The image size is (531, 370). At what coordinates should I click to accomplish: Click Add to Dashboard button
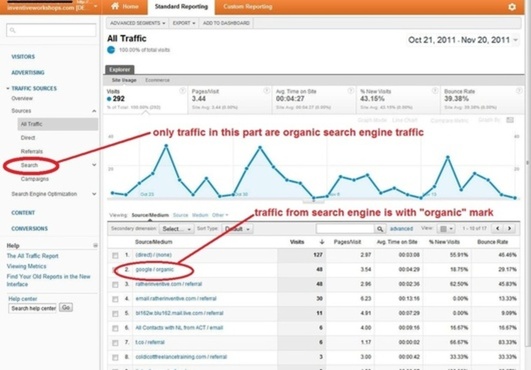coord(226,23)
